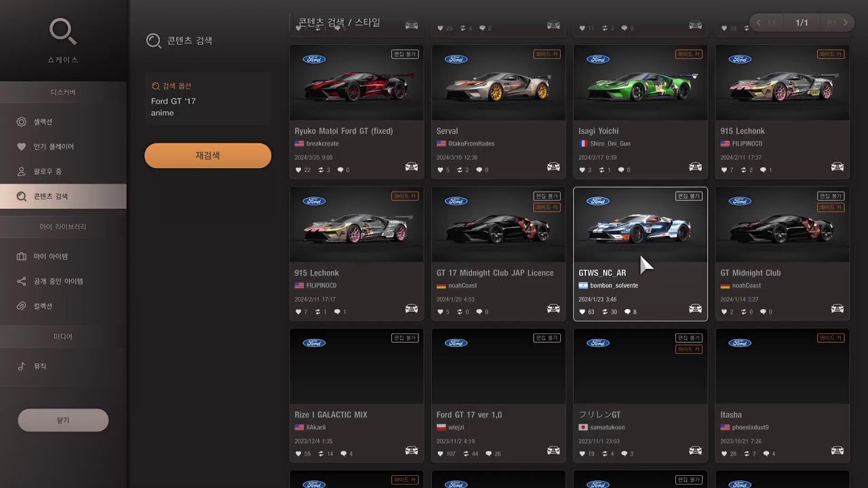This screenshot has height=488, width=868.
Task: Open the 검색 옵션 box with Ford GT '17
Action: (208, 99)
